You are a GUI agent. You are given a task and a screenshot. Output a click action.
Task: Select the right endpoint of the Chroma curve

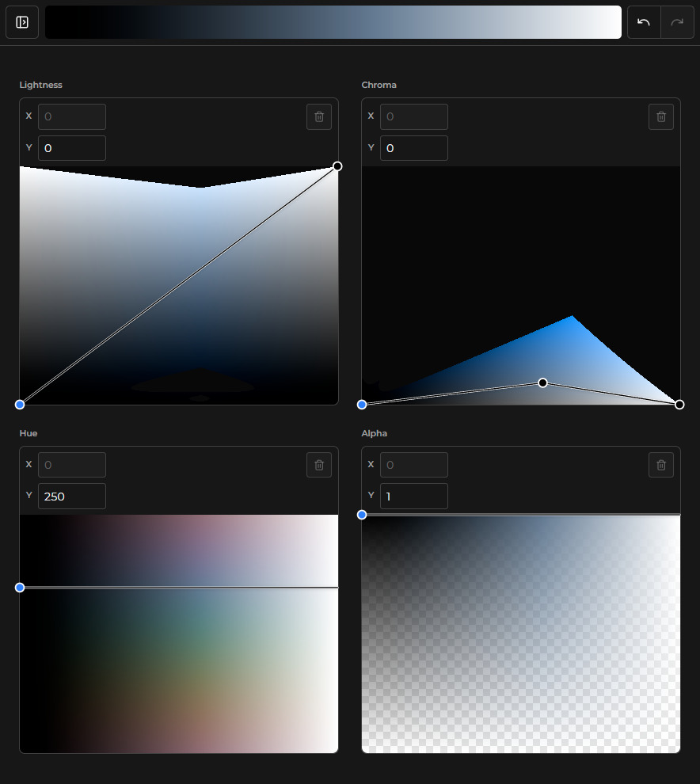point(679,404)
